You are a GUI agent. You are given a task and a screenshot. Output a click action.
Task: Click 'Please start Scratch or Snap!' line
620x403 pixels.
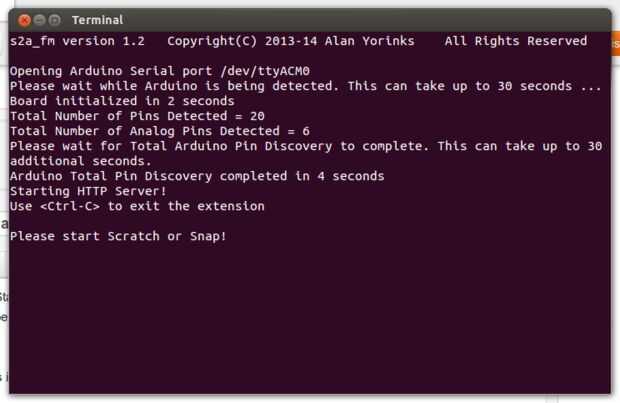coord(118,236)
